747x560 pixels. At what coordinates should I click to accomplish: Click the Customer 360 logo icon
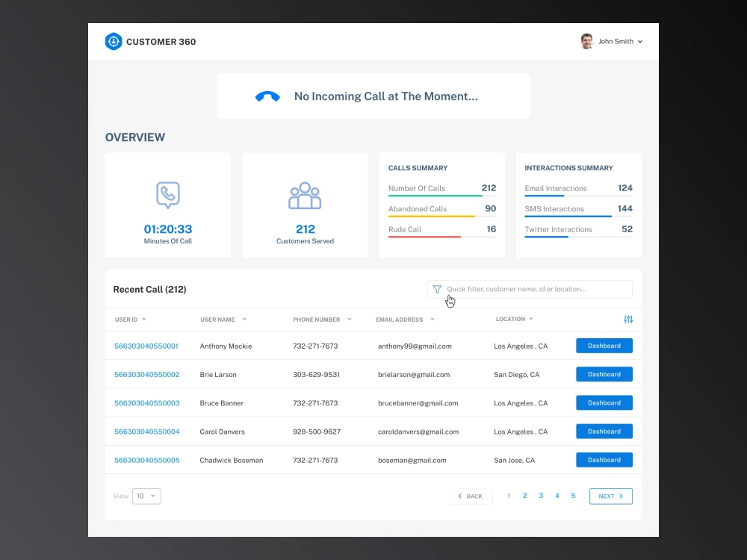point(114,41)
